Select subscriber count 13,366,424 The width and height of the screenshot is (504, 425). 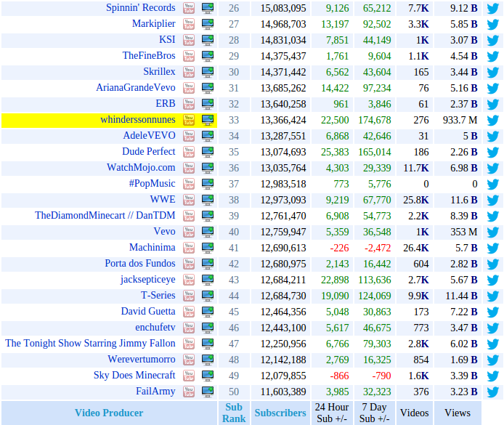(x=283, y=120)
